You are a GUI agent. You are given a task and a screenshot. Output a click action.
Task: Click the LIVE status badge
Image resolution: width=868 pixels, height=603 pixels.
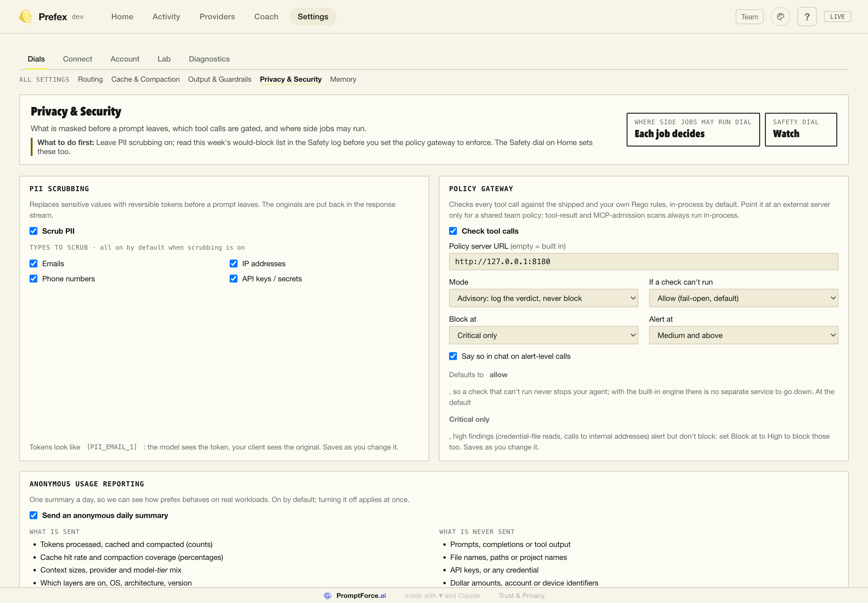click(x=837, y=17)
